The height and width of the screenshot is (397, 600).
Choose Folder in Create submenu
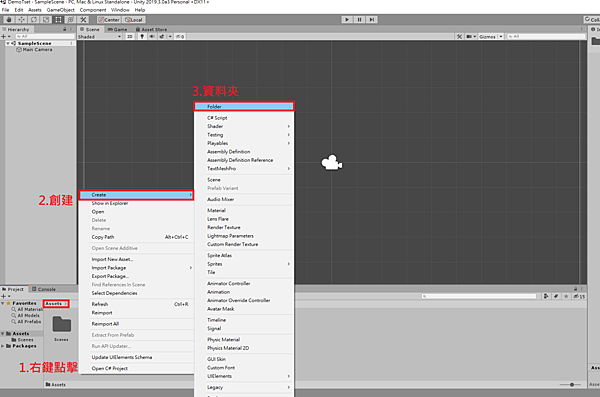click(244, 106)
